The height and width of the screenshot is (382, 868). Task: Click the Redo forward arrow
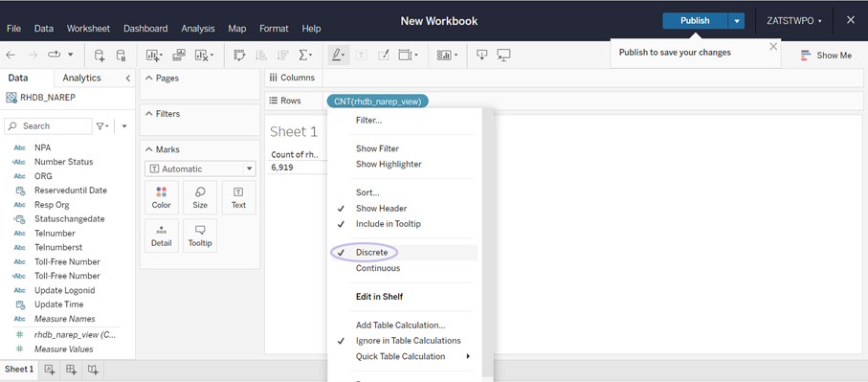tap(33, 55)
